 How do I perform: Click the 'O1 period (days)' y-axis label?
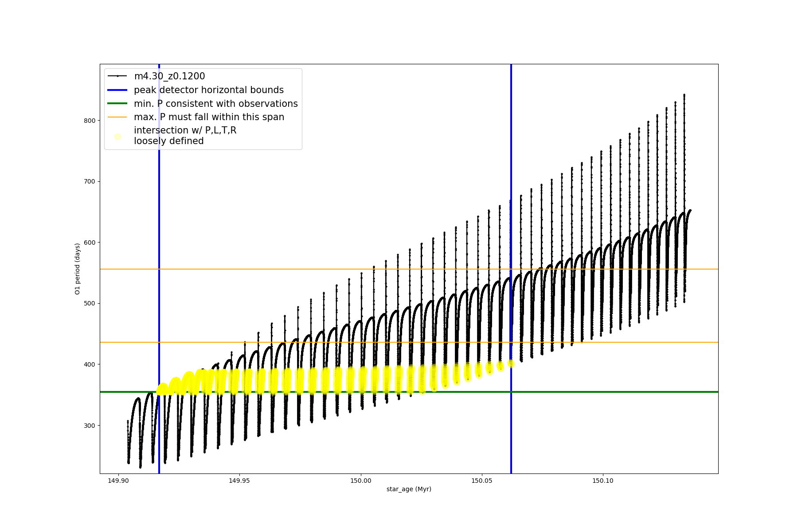coord(77,269)
